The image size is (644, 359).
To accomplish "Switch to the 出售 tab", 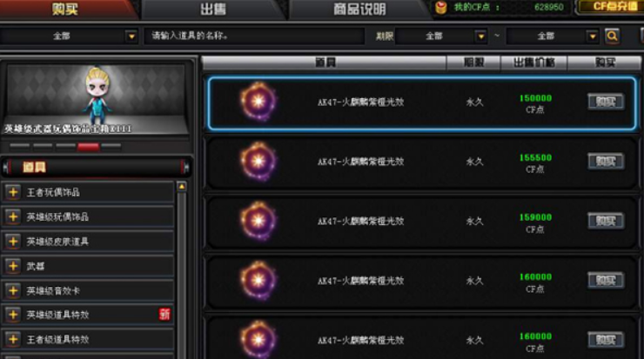I will [213, 9].
